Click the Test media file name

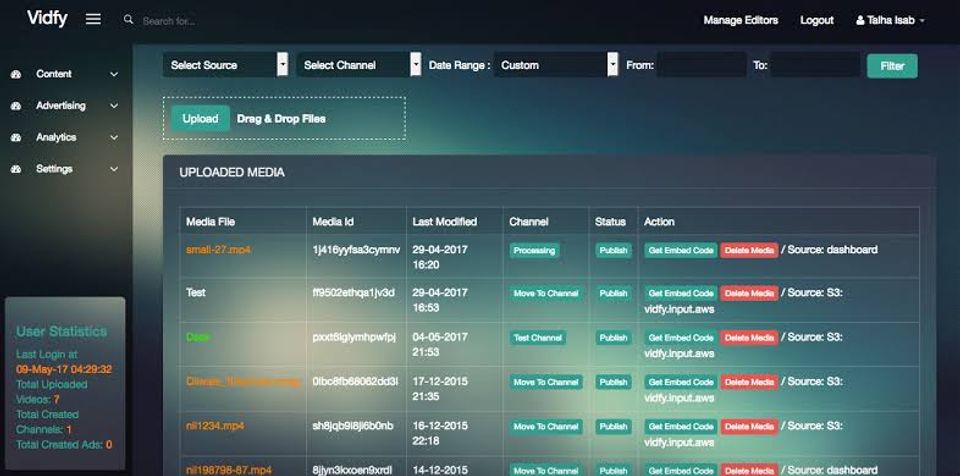tap(196, 293)
